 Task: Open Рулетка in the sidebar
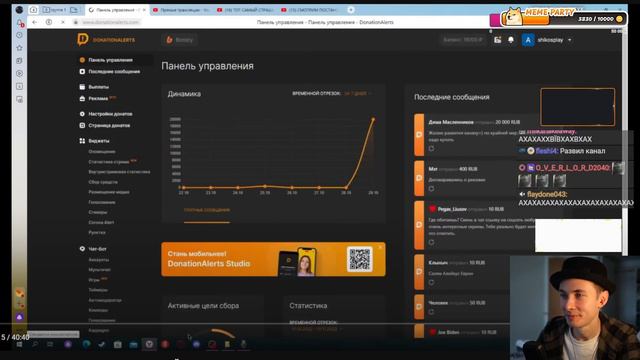(97, 232)
